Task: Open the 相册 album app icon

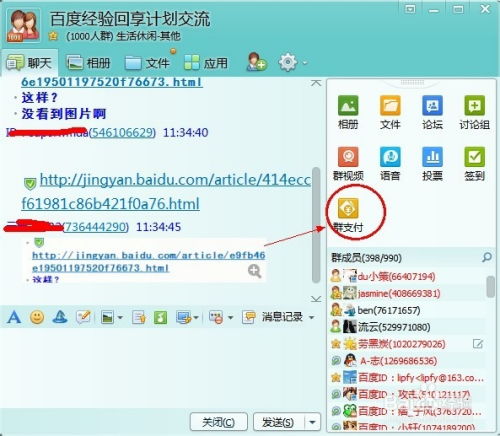Action: pyautogui.click(x=348, y=112)
